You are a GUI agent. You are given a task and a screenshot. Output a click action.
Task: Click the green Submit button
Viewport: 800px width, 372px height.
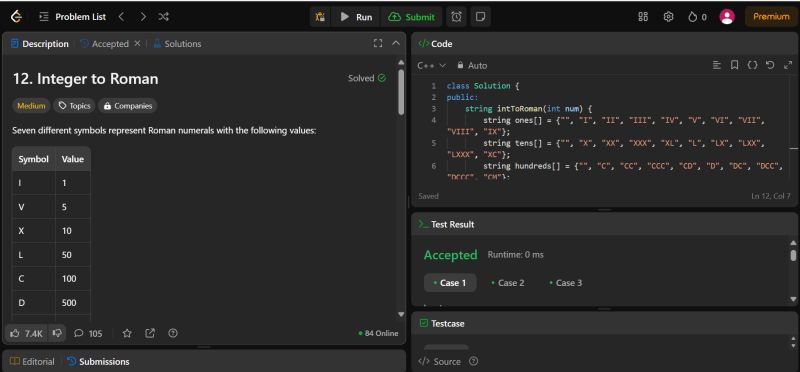[x=411, y=17]
